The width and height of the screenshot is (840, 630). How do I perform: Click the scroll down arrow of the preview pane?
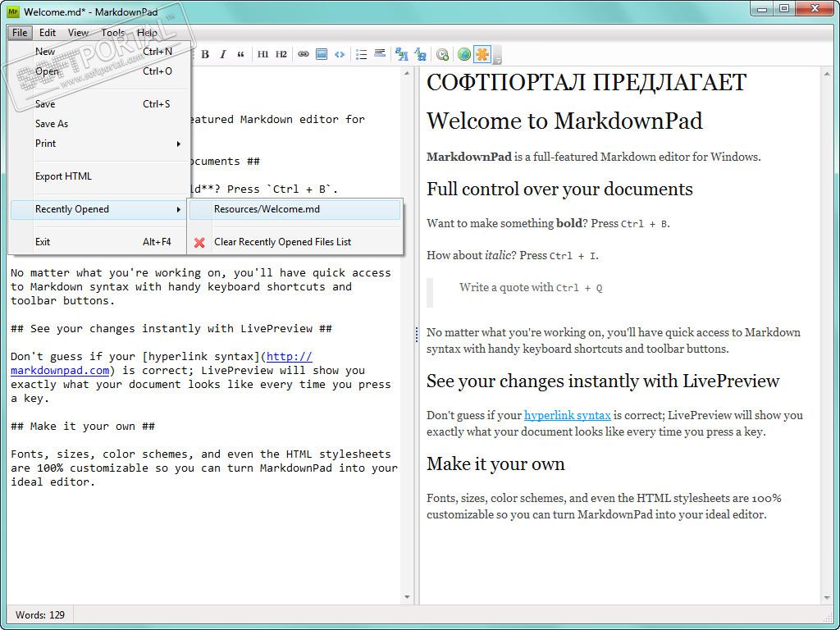tap(827, 597)
